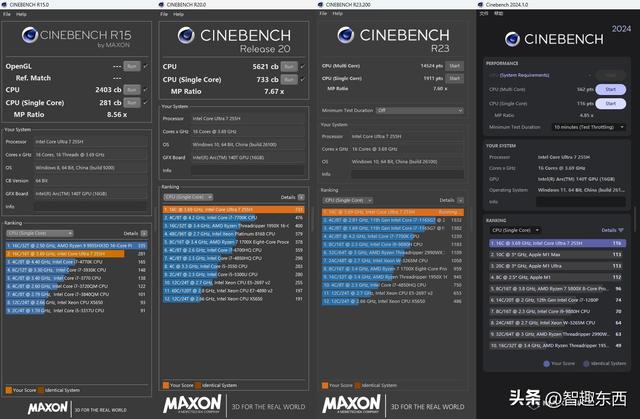
Task: Open Minimum Test Duration dropdown in Cinebench 2024
Action: click(589, 127)
